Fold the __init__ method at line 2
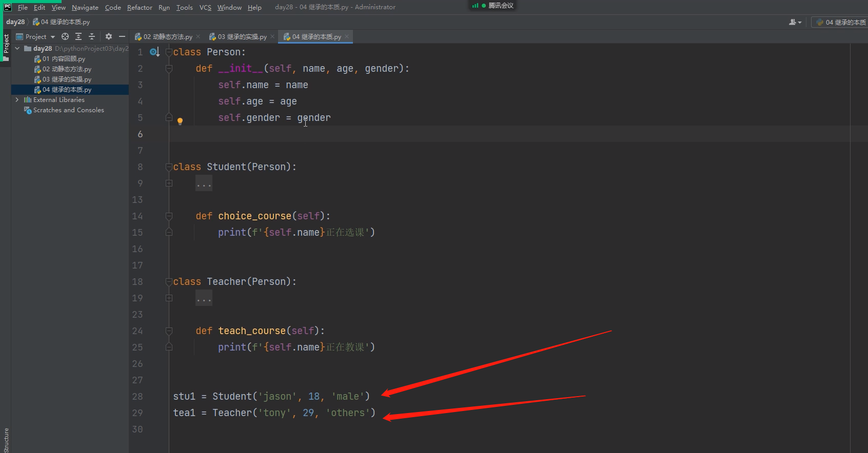The width and height of the screenshot is (868, 453). 169,68
